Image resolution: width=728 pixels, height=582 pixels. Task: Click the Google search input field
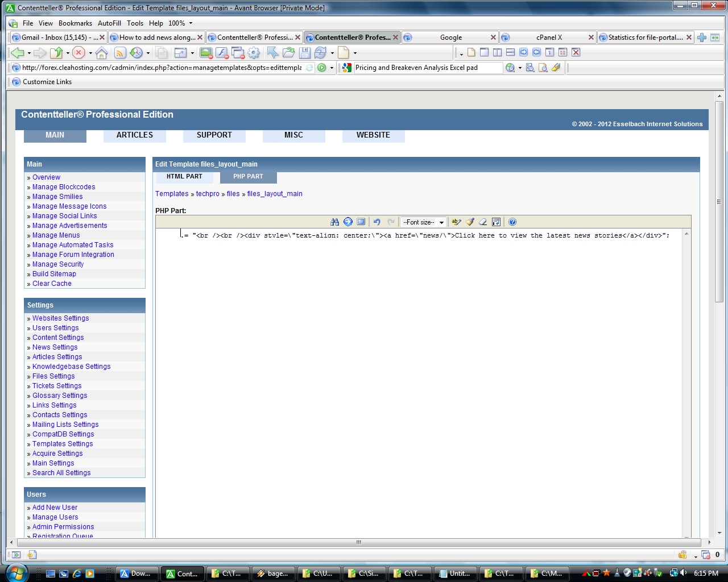click(x=428, y=68)
